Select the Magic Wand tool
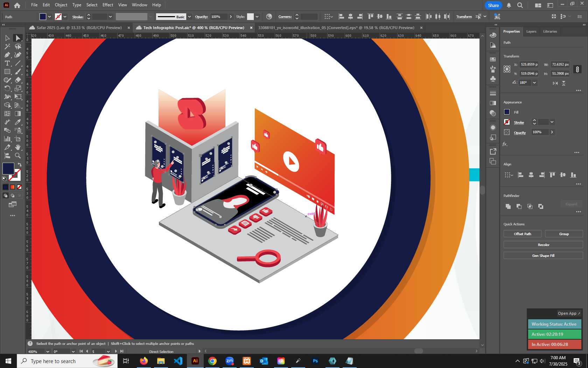The image size is (588, 368). (x=7, y=46)
